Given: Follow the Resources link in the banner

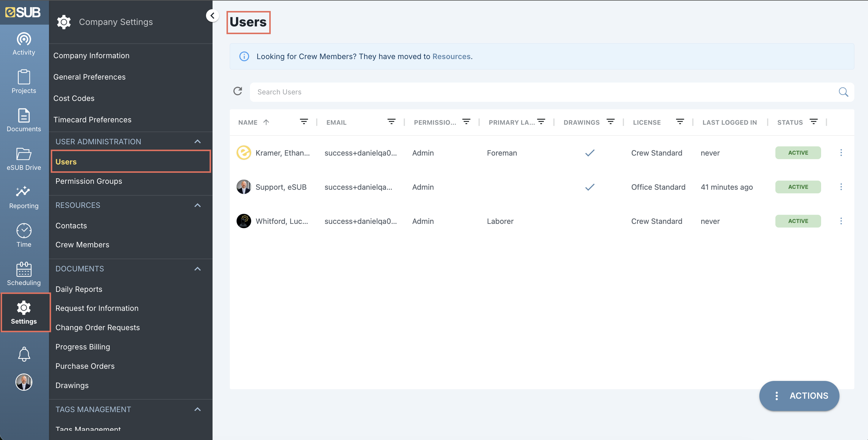Looking at the screenshot, I should click(452, 57).
